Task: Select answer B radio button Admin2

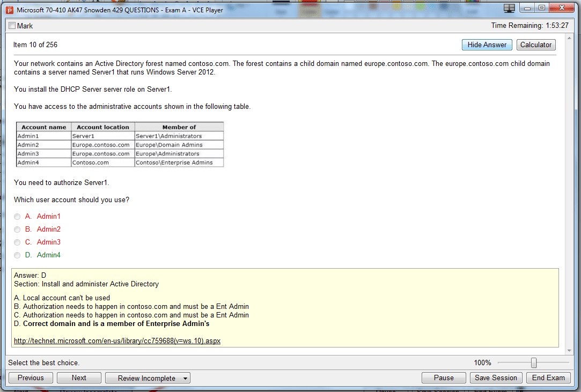Action: tap(17, 230)
